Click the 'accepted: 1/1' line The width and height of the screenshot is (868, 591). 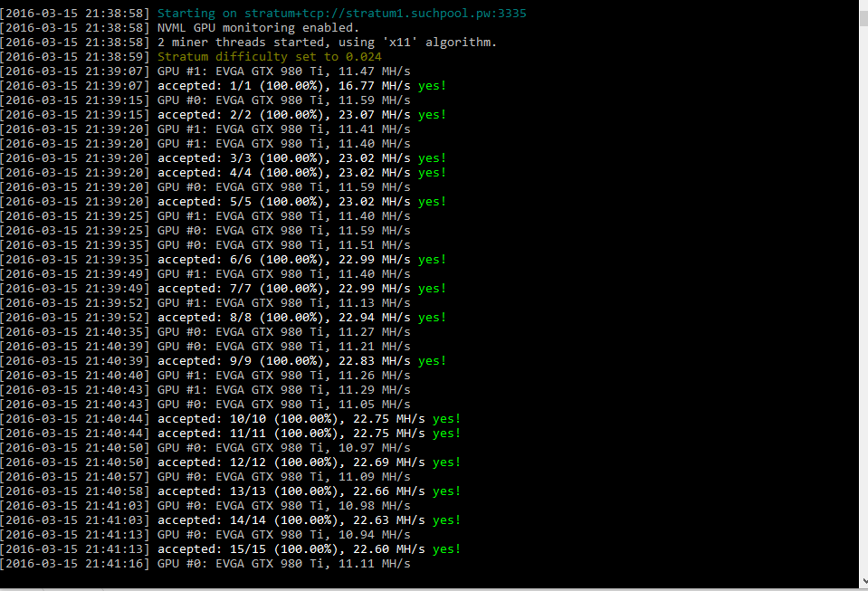[x=223, y=86]
